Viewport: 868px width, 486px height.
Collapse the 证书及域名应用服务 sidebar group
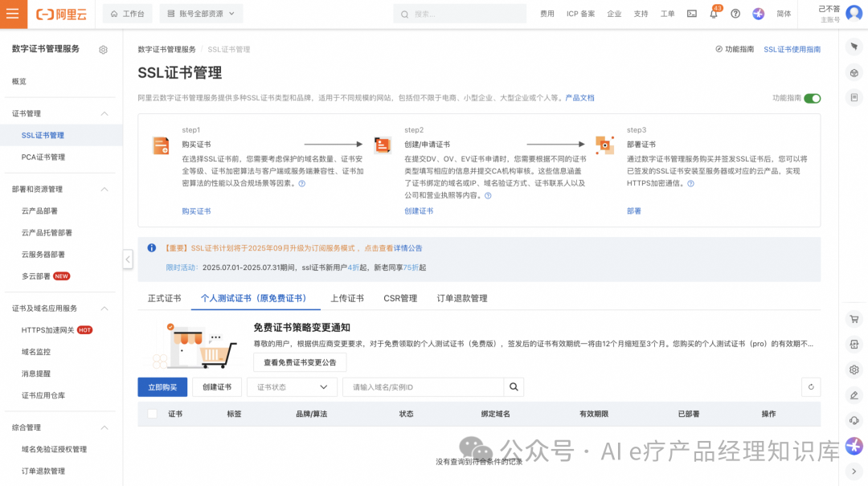[x=104, y=308]
